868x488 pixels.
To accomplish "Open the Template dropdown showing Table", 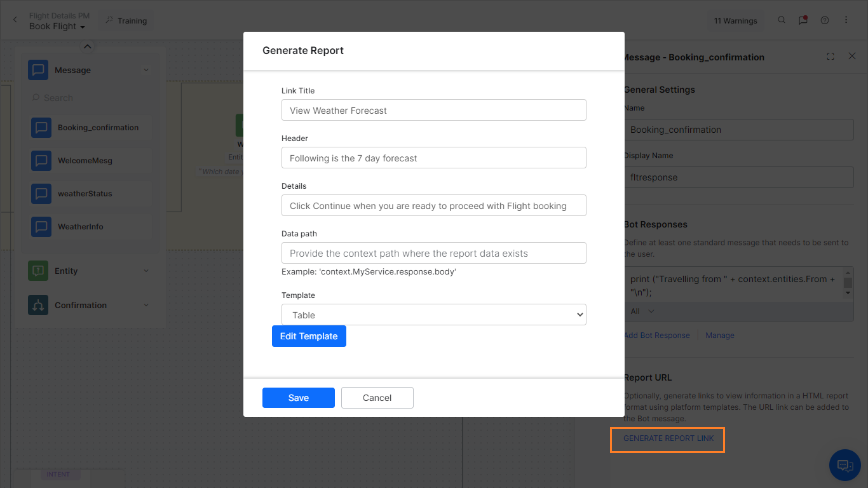I will [x=434, y=314].
